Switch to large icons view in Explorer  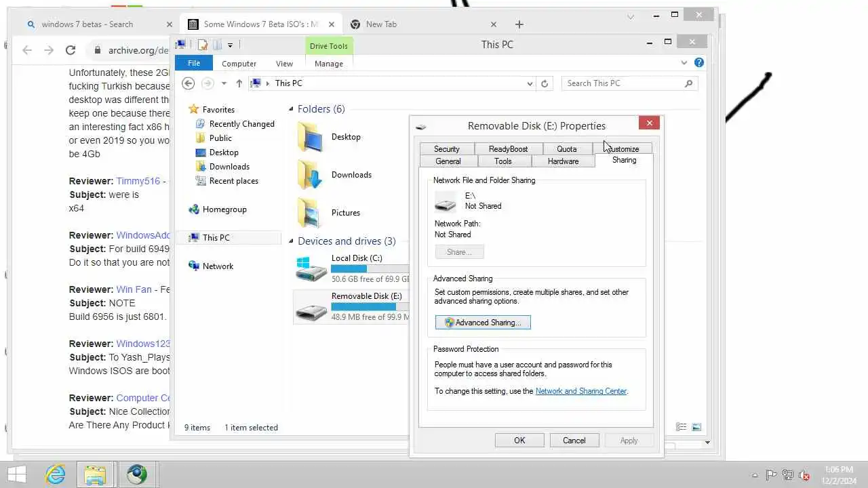coord(696,427)
